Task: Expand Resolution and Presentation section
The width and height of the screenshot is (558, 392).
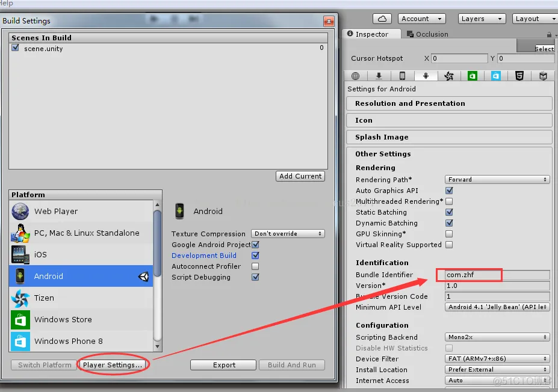Action: [x=449, y=103]
